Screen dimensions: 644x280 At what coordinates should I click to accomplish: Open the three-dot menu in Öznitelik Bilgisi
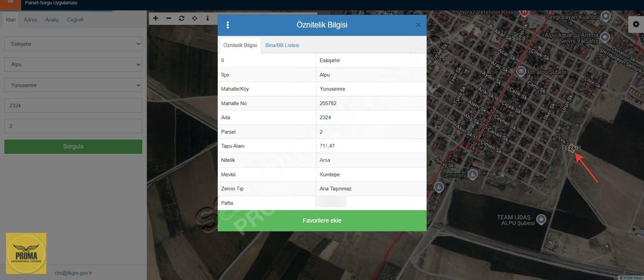pos(228,25)
